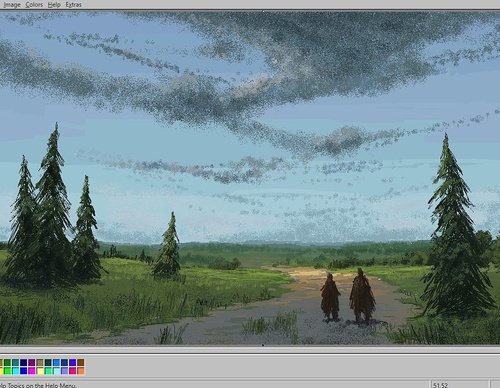Open the Extras menu
The image size is (500, 388).
[73, 5]
